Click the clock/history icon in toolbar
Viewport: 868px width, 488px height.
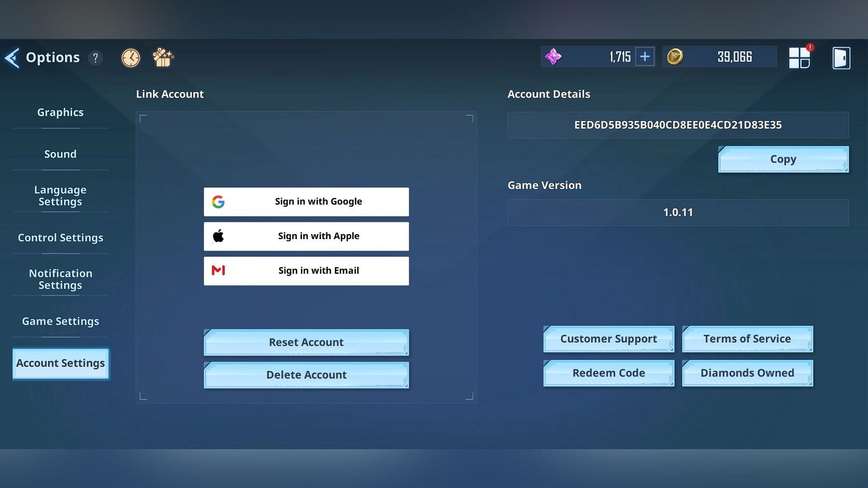click(132, 57)
